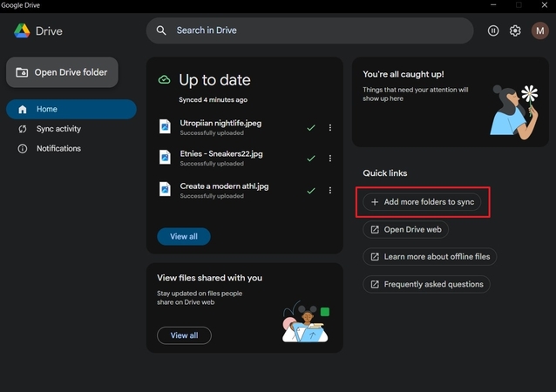Click the Utropiian nightlife.jpeg file icon
This screenshot has width=556, height=392.
[x=165, y=127]
